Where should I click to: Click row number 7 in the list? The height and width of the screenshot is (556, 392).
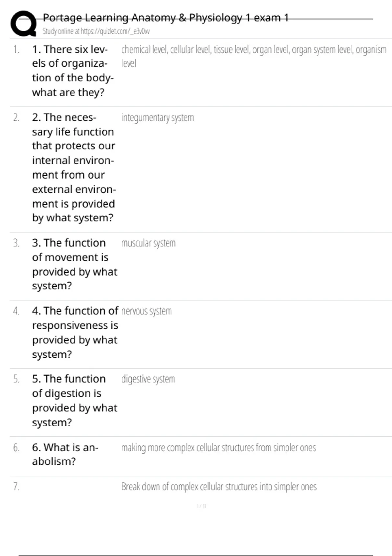(16, 487)
